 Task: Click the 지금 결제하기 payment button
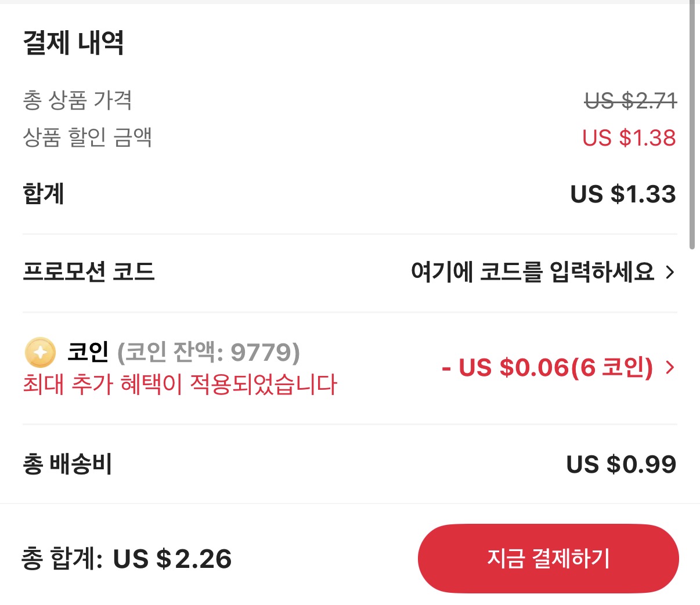548,559
